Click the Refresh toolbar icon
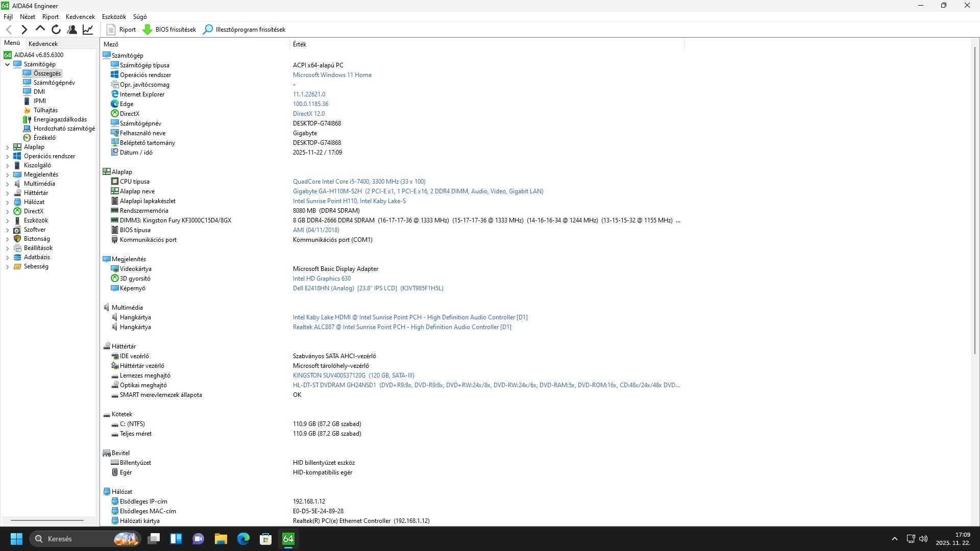The height and width of the screenshot is (551, 980). [56, 30]
